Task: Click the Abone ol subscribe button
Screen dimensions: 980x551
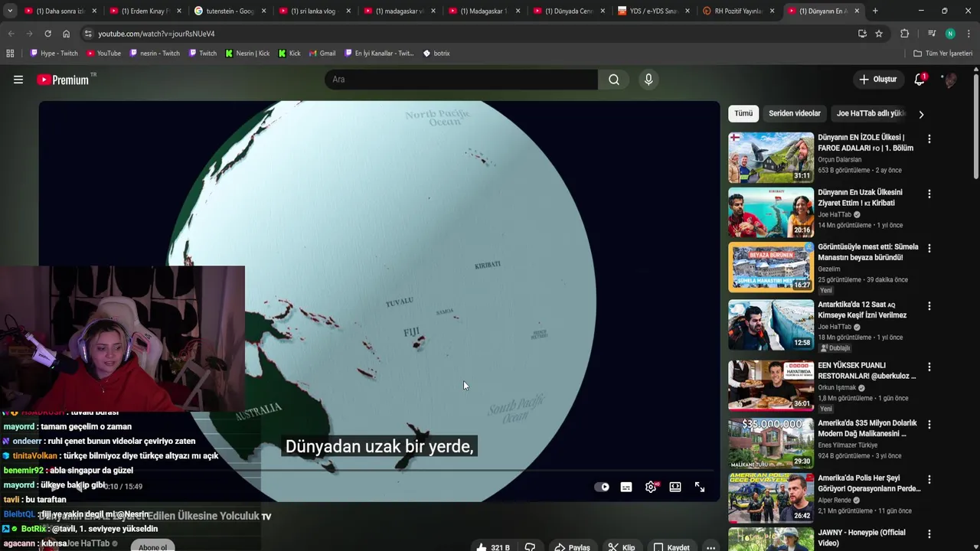Action: [152, 546]
